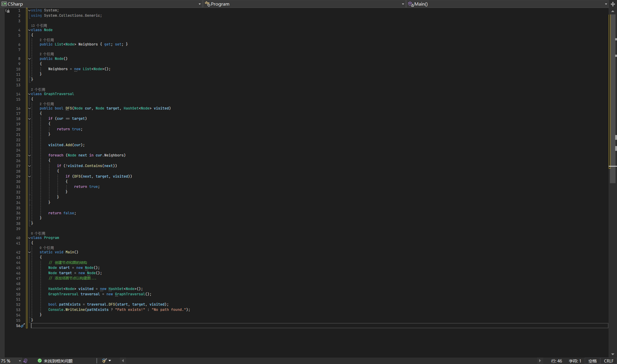Collapse the if (cur == target) block

(x=29, y=119)
